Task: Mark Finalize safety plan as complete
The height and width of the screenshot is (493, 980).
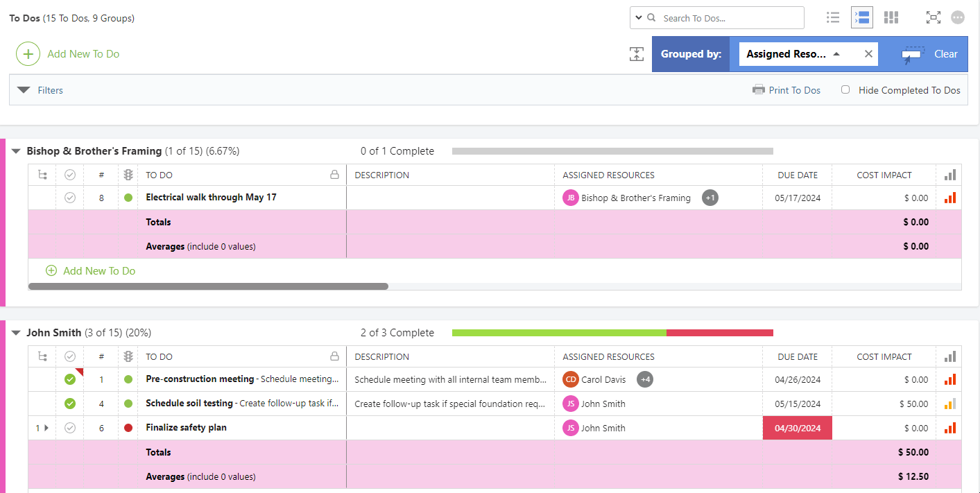Action: pyautogui.click(x=69, y=428)
